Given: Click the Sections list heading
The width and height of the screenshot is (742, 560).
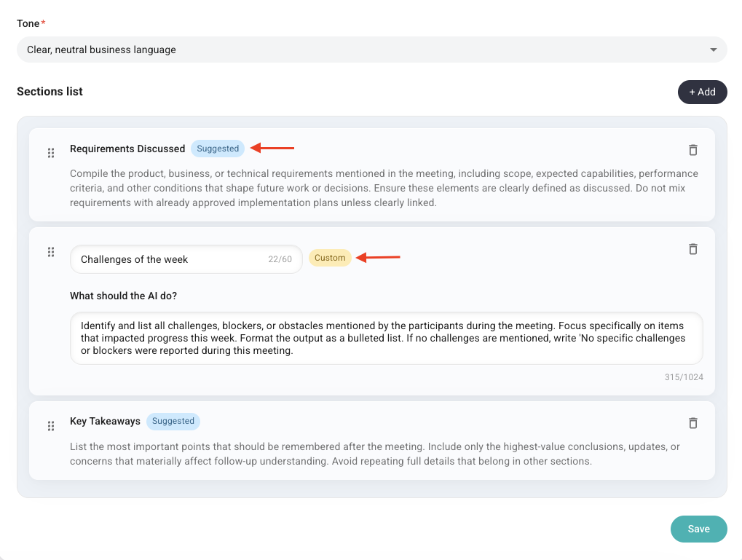Looking at the screenshot, I should pos(50,92).
